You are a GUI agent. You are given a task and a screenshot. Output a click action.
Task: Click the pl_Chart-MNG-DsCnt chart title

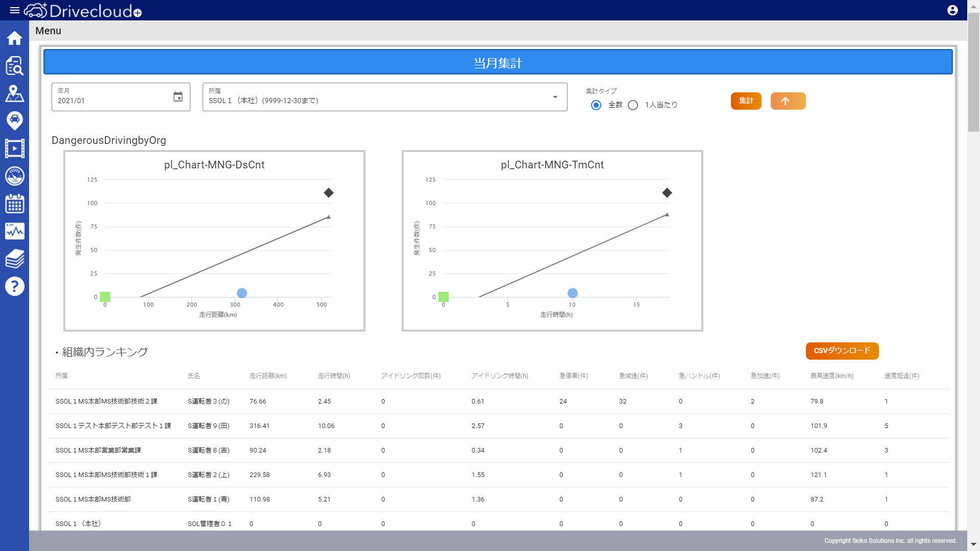point(214,165)
